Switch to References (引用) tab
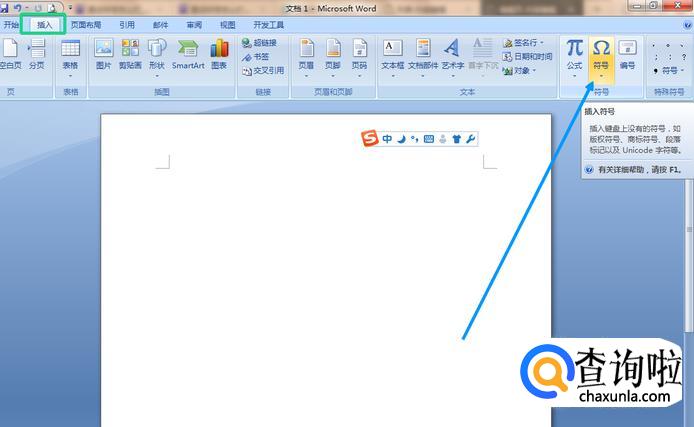The width and height of the screenshot is (694, 427). (127, 25)
